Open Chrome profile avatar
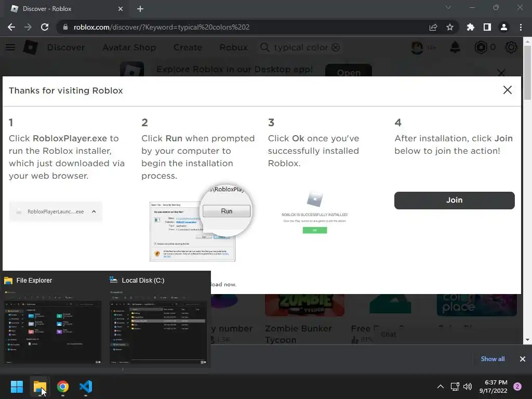Viewport: 532px width, 399px height. pyautogui.click(x=504, y=27)
